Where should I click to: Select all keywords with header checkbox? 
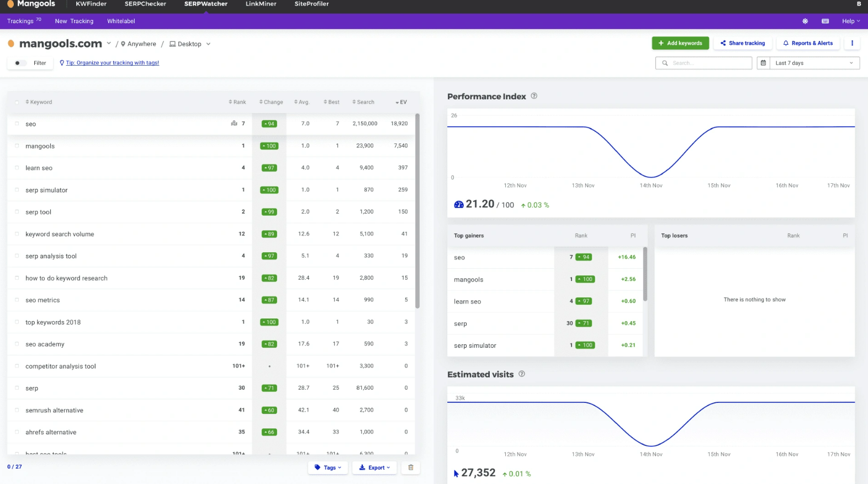(x=17, y=102)
